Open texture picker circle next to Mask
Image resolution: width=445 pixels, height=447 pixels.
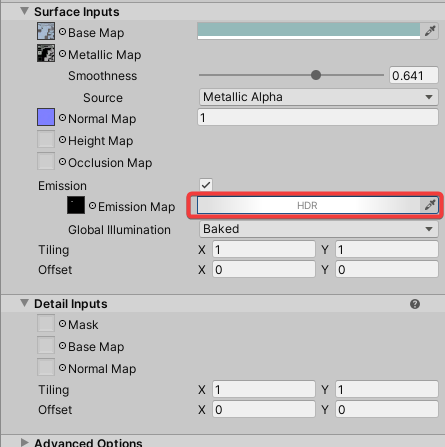[62, 324]
